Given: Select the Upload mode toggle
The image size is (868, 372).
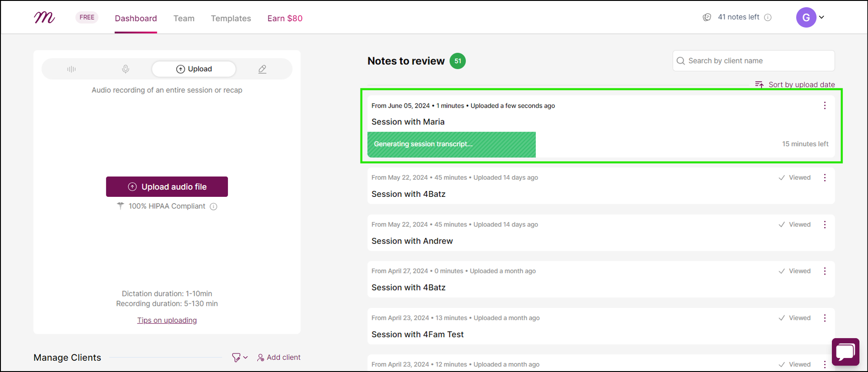Looking at the screenshot, I should (x=194, y=69).
